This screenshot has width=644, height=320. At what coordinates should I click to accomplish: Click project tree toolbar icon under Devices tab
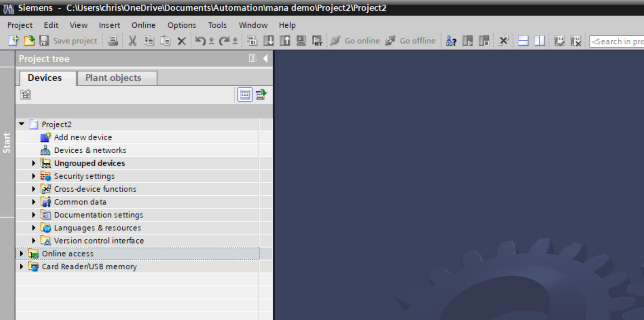click(x=25, y=94)
